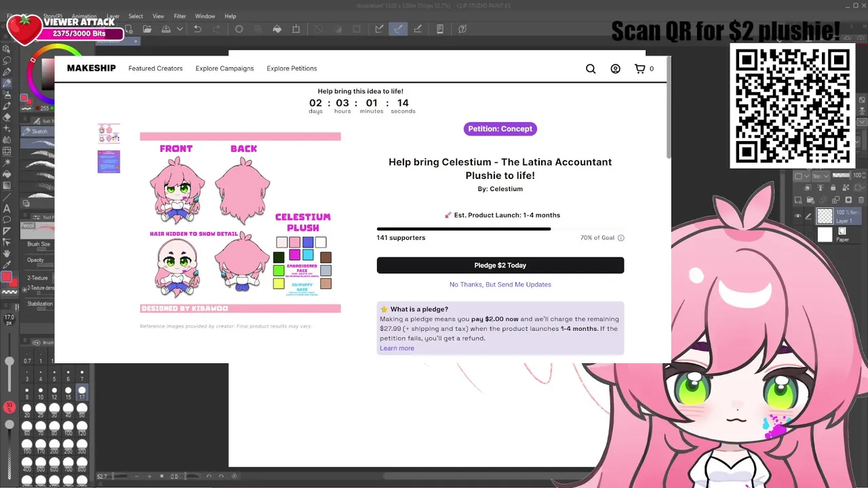Screen dimensions: 868x488
Task: Open the Filter menu
Action: (180, 16)
